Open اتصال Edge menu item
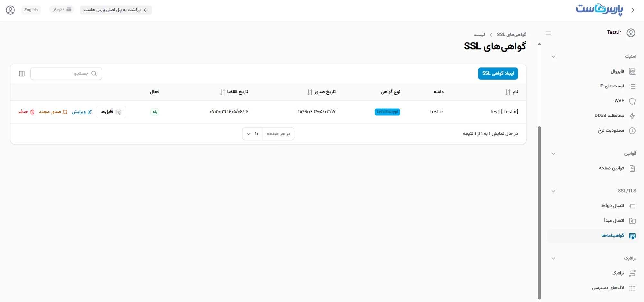This screenshot has height=302, width=644. [593, 206]
